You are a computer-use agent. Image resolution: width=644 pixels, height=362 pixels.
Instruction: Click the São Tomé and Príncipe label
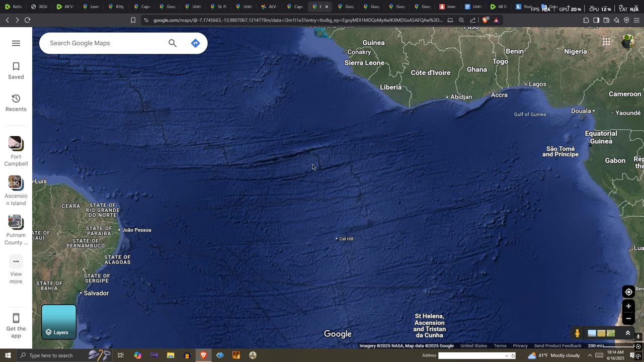pyautogui.click(x=560, y=151)
